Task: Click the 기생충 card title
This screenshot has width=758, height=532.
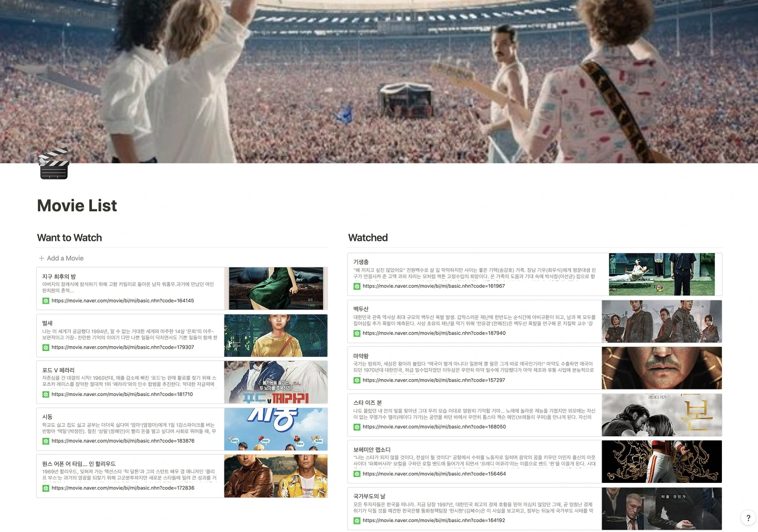Action: tap(361, 262)
